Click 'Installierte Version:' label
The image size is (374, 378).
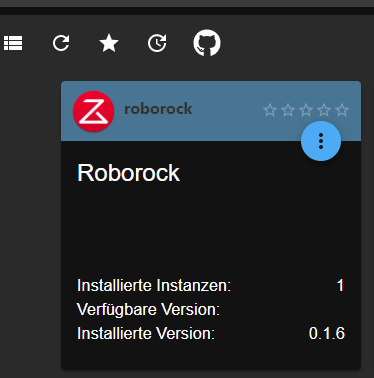tap(146, 333)
